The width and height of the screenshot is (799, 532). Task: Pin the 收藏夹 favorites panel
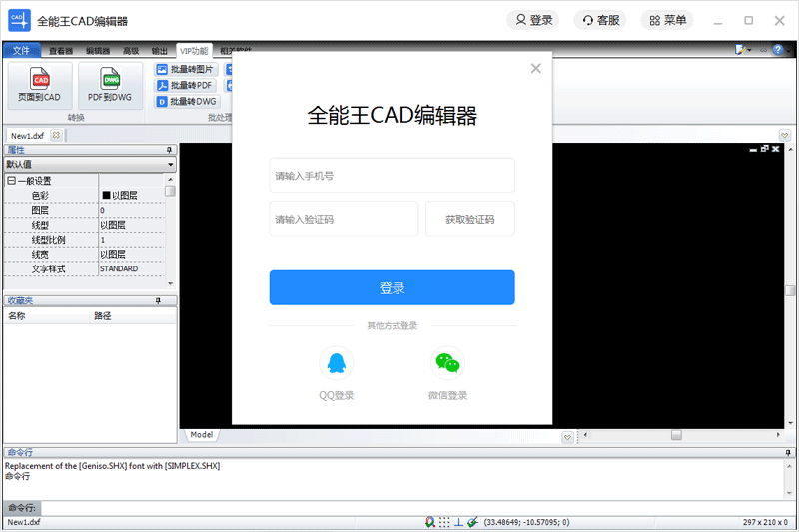(x=158, y=300)
